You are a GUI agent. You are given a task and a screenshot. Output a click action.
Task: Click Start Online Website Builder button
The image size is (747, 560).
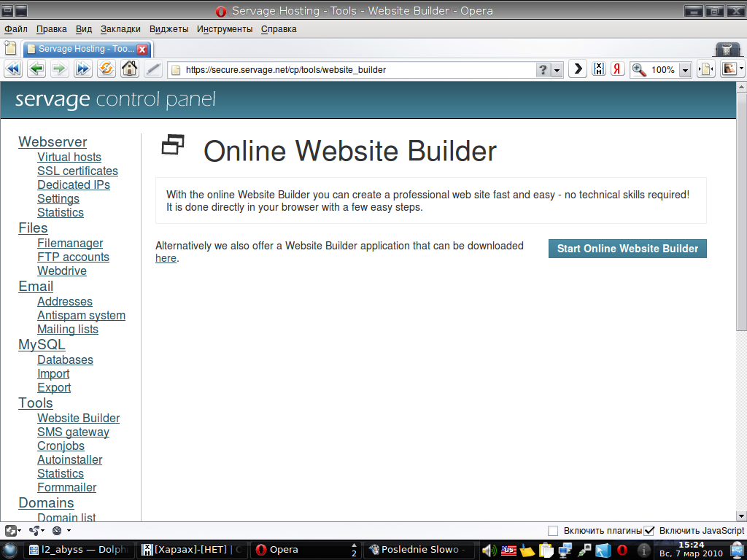pos(627,249)
